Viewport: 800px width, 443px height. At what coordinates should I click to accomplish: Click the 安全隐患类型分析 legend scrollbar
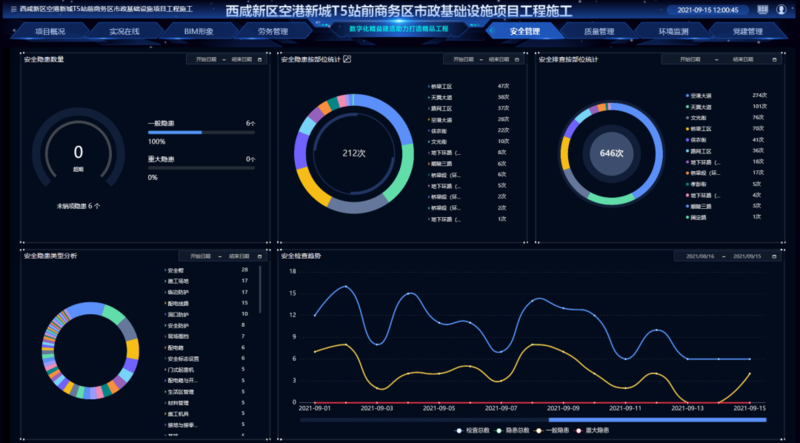(261, 300)
